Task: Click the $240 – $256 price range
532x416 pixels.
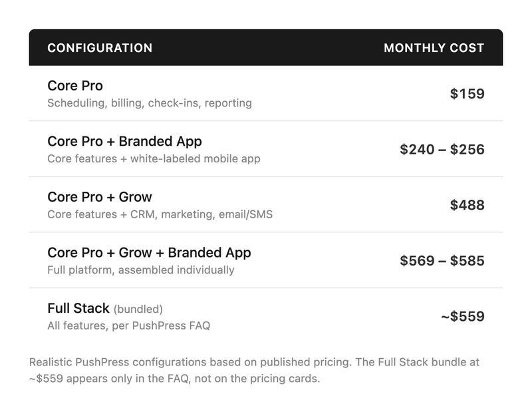Action: (442, 150)
